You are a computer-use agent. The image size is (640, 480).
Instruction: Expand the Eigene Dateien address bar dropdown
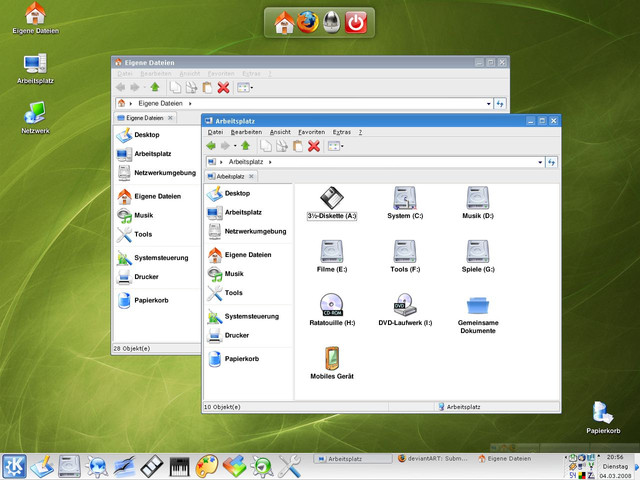pos(488,103)
